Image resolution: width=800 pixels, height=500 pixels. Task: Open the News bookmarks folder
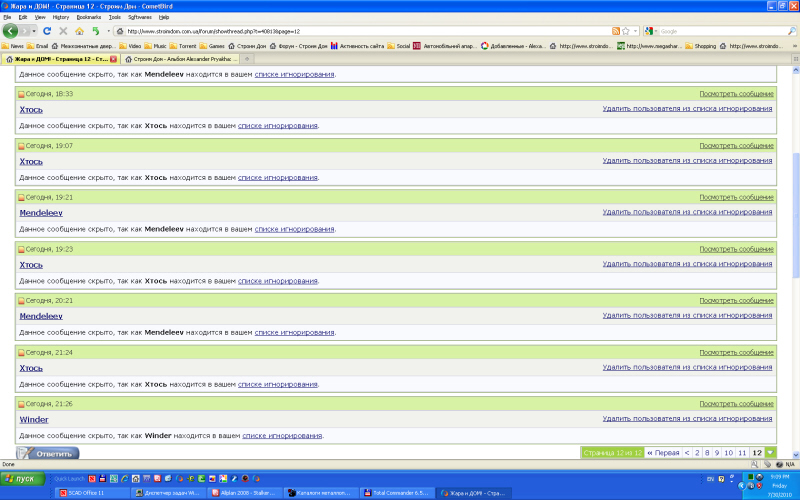(13, 46)
